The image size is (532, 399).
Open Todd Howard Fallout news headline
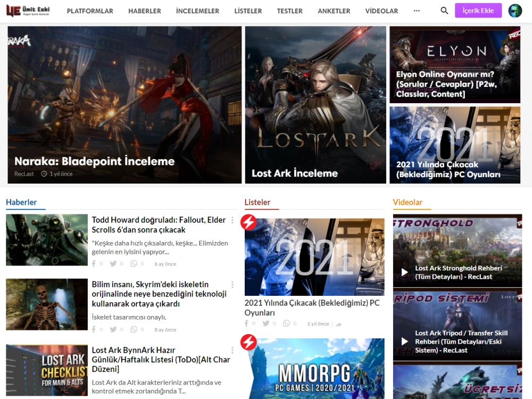pos(159,225)
